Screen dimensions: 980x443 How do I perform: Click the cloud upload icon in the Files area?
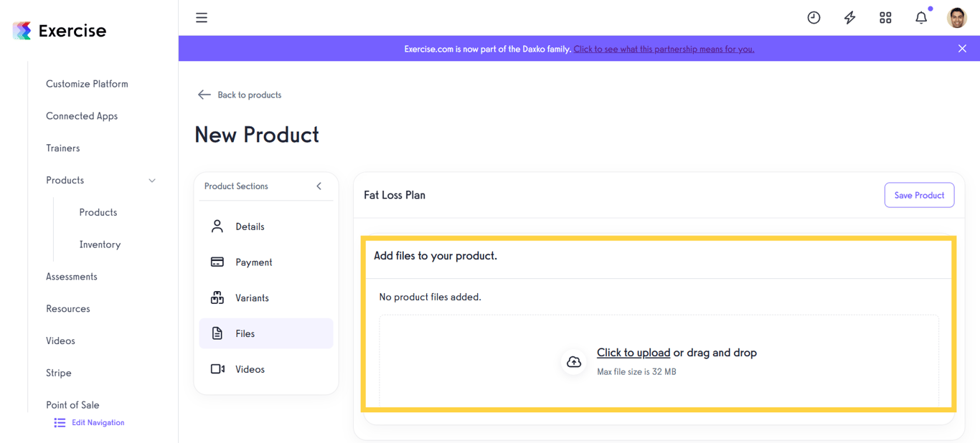(574, 362)
